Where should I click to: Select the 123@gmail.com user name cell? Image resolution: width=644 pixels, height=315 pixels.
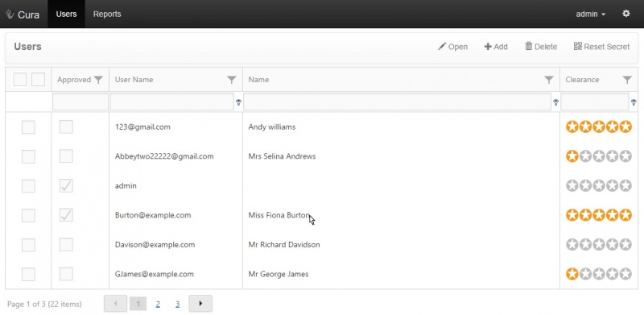pyautogui.click(x=142, y=127)
